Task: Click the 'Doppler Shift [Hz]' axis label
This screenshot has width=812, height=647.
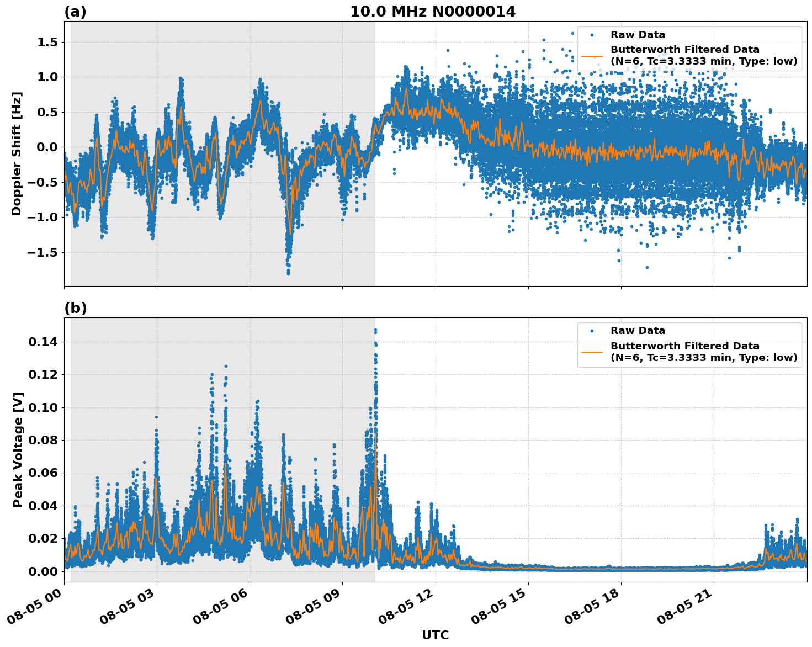Action: 17,153
